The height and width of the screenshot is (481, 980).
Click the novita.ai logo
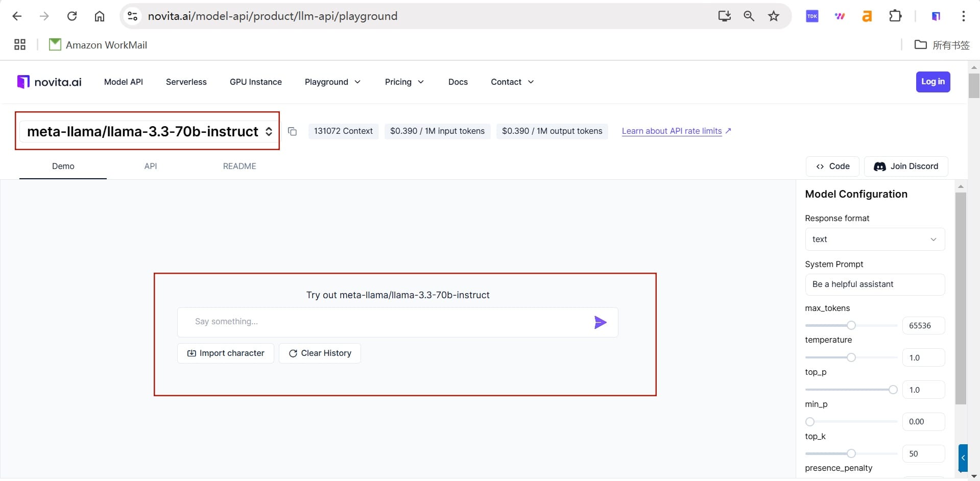pyautogui.click(x=50, y=82)
